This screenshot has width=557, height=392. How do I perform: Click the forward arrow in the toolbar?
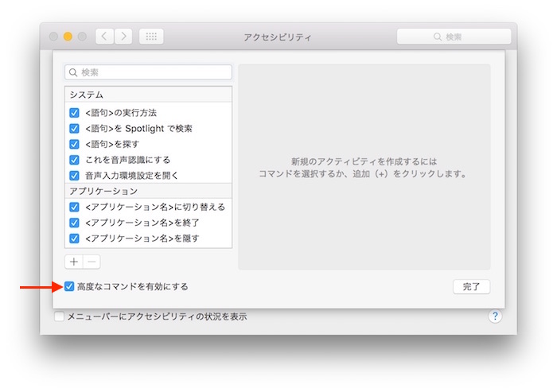click(x=123, y=37)
